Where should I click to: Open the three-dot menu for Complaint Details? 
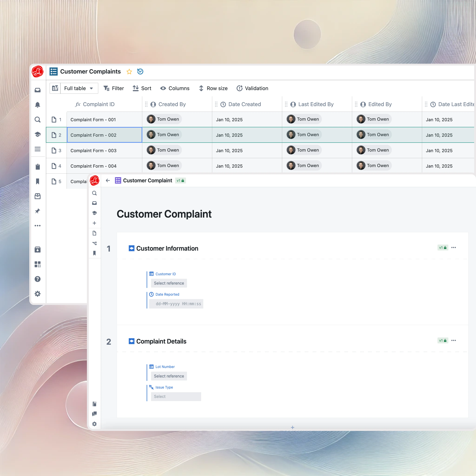454,340
